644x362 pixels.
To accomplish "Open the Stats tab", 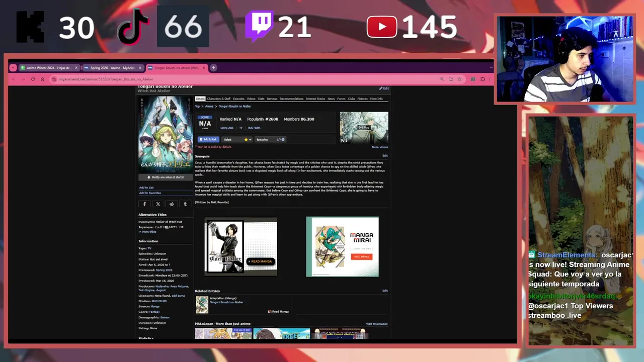I will [x=261, y=99].
